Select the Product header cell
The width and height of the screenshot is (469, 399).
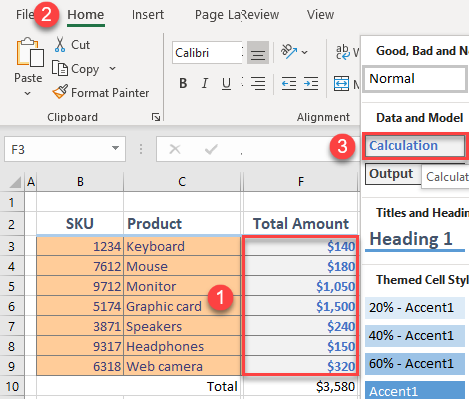tap(182, 224)
